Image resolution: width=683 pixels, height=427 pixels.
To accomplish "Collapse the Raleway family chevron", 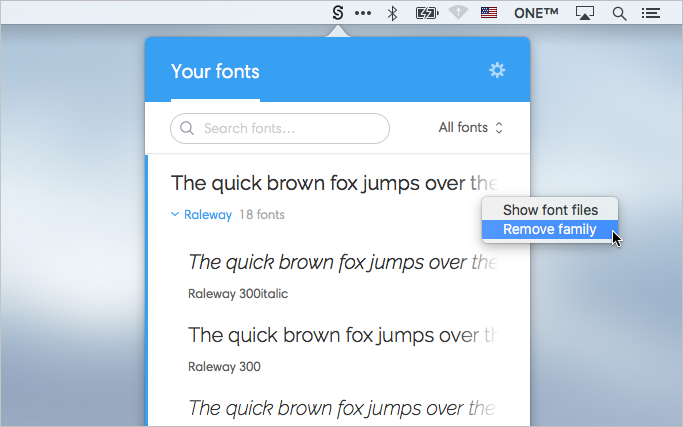I will click(175, 214).
